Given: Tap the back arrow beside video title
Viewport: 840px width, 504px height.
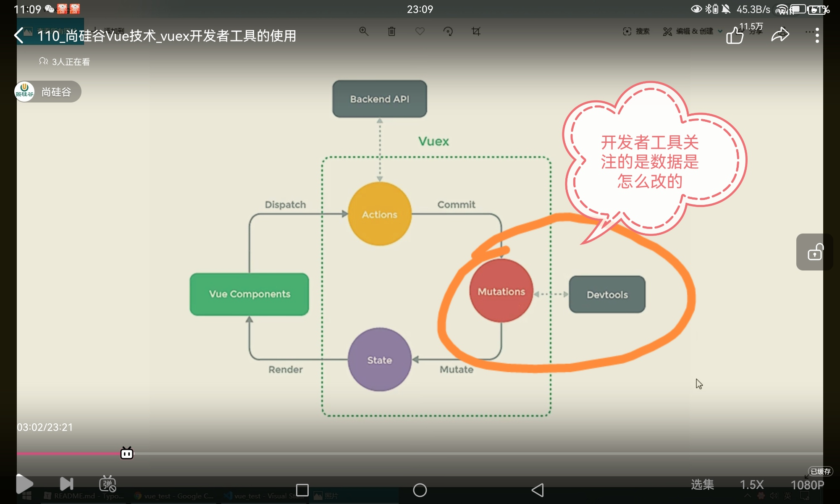Looking at the screenshot, I should click(19, 36).
